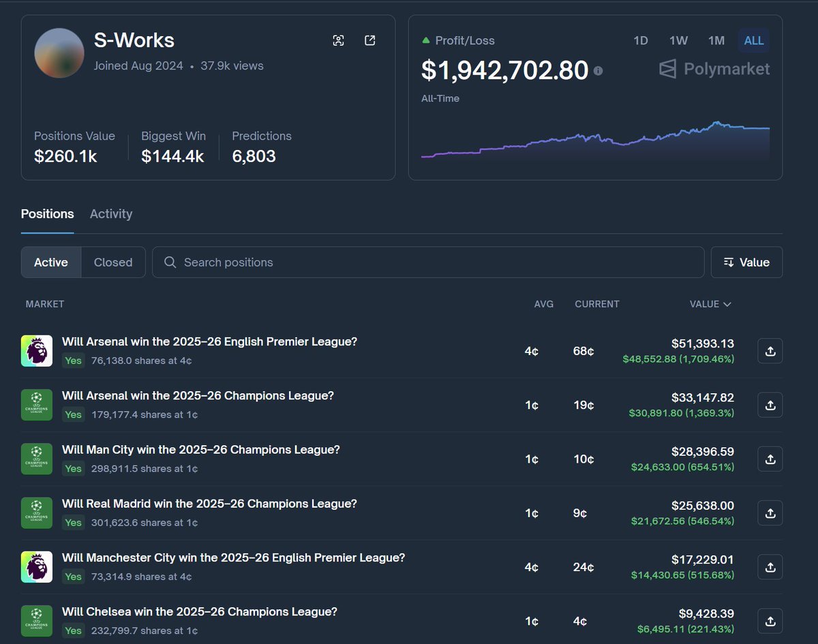Click the S-Works profile avatar

point(59,53)
